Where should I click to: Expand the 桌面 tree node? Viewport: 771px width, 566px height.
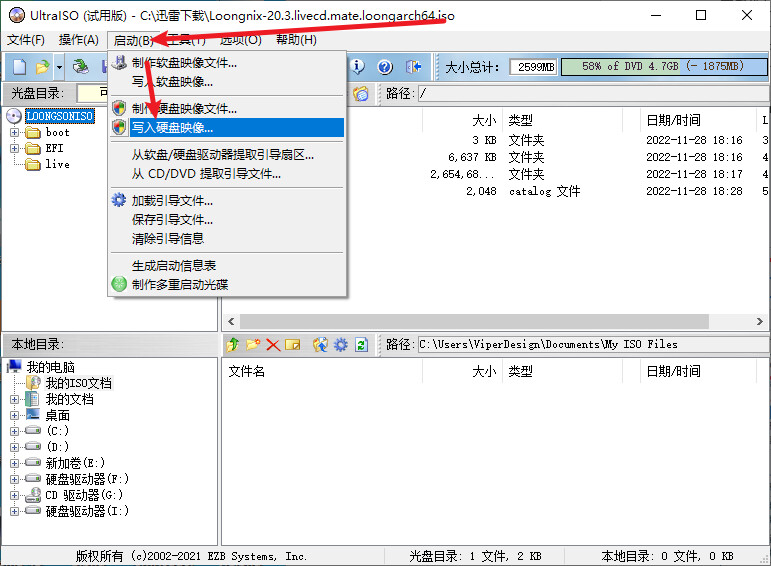click(14, 415)
